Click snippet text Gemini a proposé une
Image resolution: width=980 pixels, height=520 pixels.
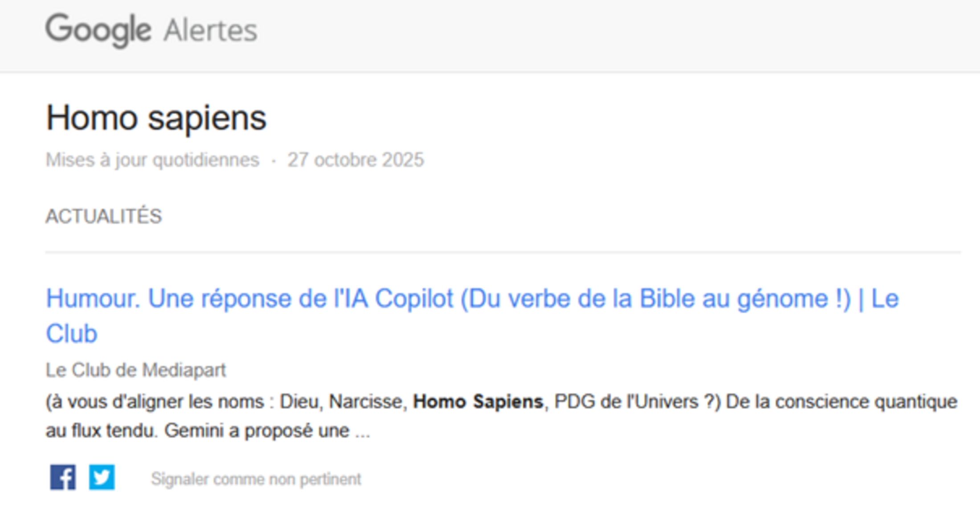(x=257, y=431)
